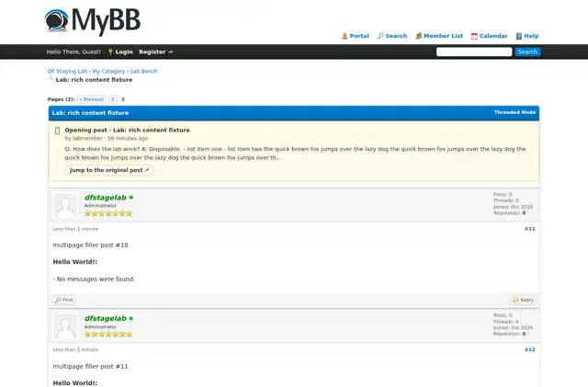Click opening post title text
This screenshot has width=588, height=387.
tap(127, 130)
